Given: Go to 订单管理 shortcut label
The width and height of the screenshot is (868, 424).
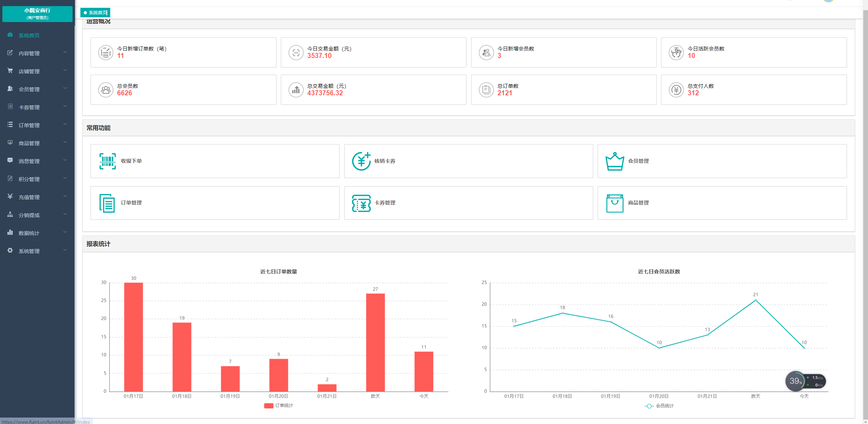Looking at the screenshot, I should tap(131, 203).
